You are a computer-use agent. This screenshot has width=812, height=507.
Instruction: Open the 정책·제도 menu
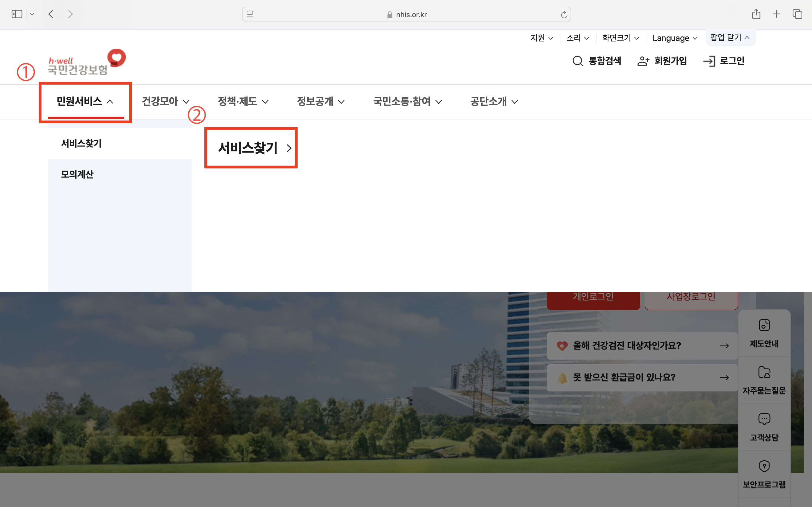point(243,101)
